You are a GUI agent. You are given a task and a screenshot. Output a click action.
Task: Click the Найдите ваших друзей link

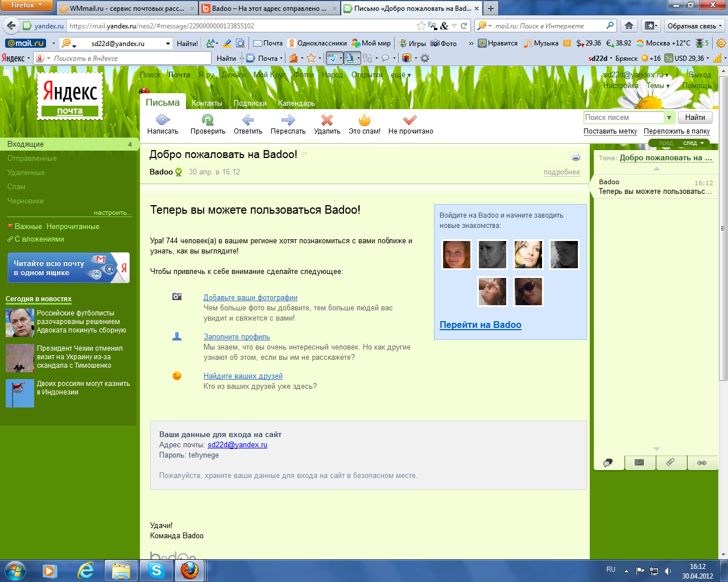coord(243,376)
